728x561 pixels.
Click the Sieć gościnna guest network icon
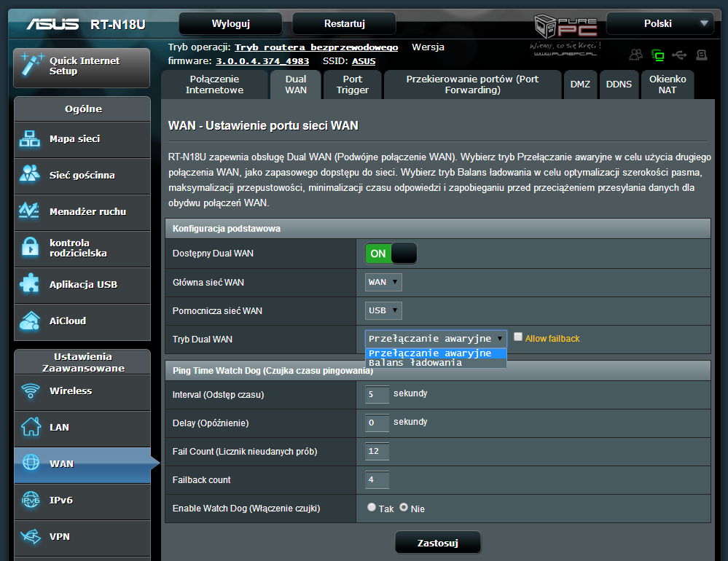[30, 173]
